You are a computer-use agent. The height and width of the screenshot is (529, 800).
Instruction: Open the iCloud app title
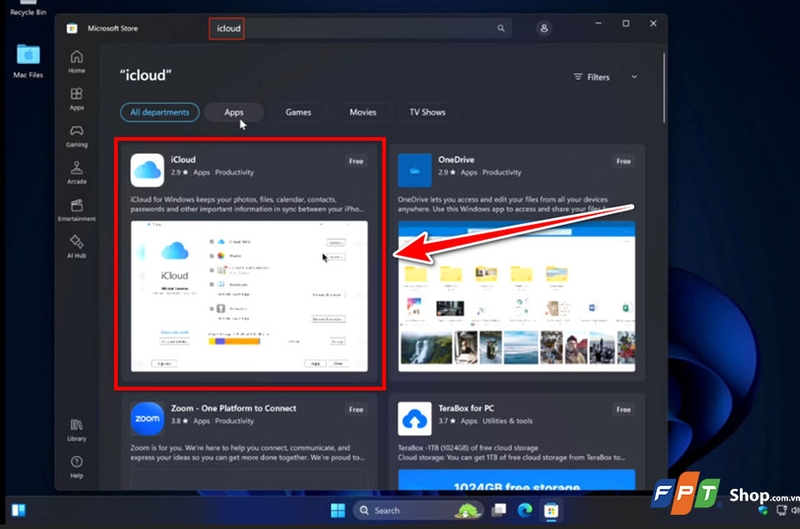tap(183, 160)
